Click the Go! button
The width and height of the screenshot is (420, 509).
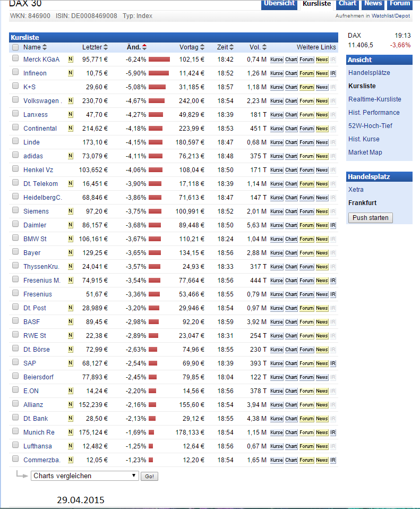[x=149, y=476]
